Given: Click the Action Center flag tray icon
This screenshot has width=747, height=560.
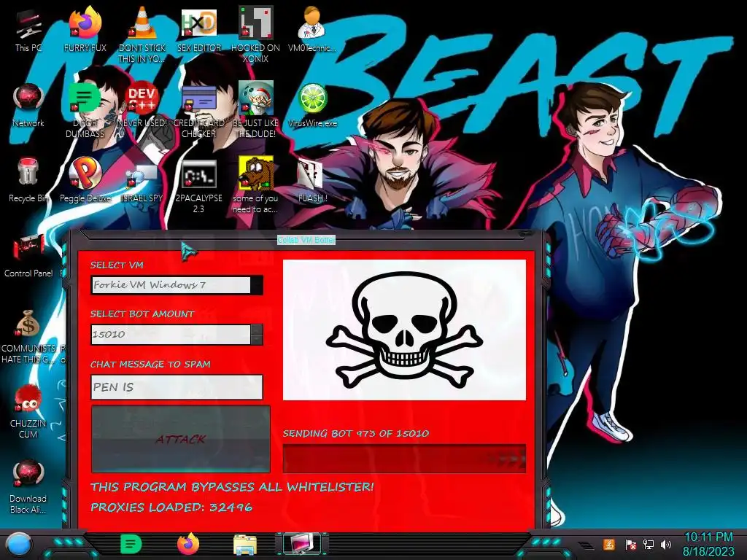Looking at the screenshot, I should pos(630,544).
